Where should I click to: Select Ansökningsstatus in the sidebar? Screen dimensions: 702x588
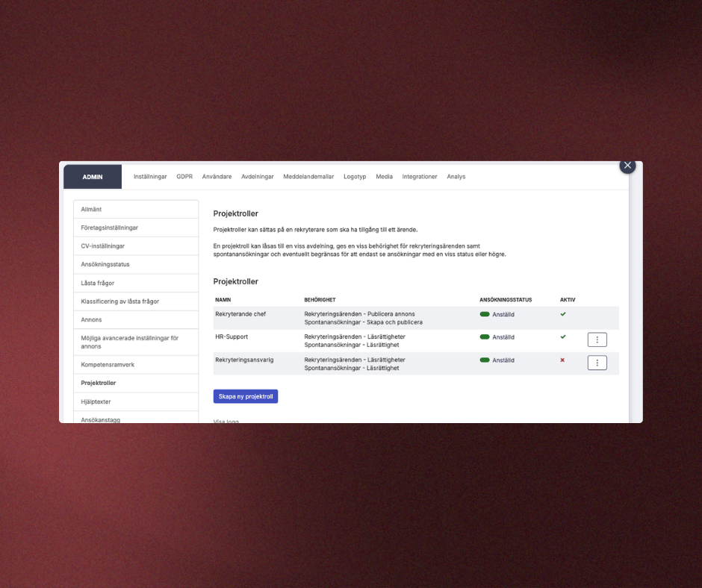(105, 264)
